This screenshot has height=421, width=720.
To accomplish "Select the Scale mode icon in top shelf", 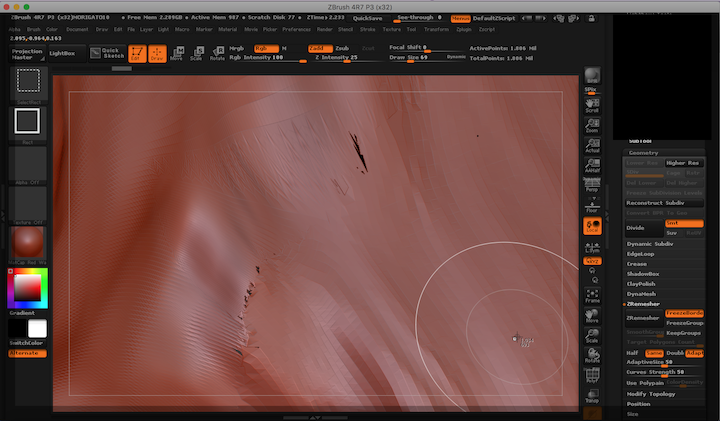I will point(197,53).
